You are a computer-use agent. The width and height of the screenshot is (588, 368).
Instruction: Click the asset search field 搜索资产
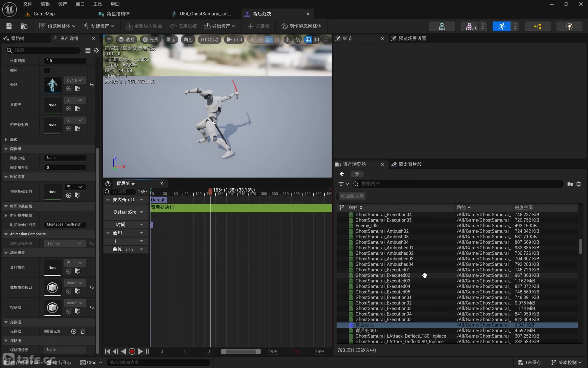(x=458, y=184)
